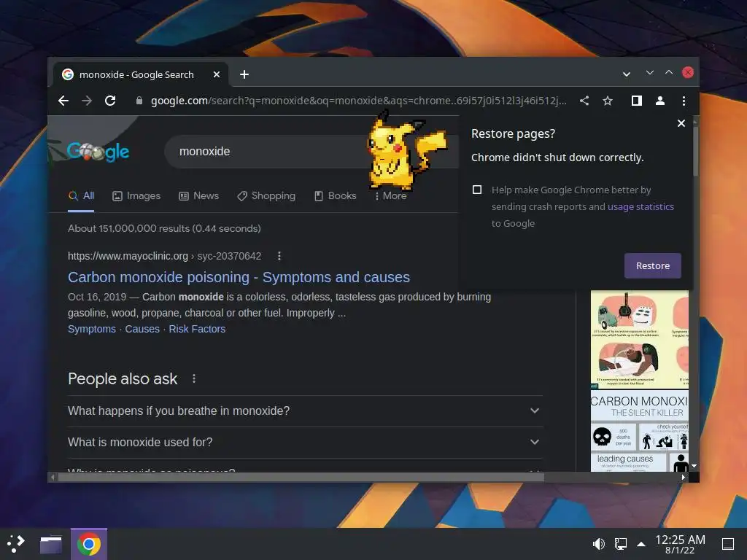This screenshot has height=560, width=747.
Task: Expand What happens if you breathe in monoxide?
Action: (x=305, y=411)
